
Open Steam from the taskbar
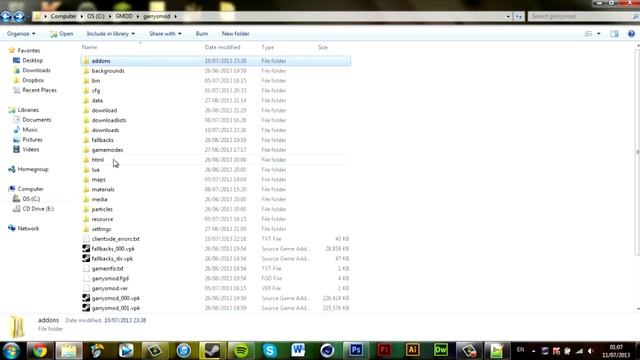pyautogui.click(x=212, y=351)
